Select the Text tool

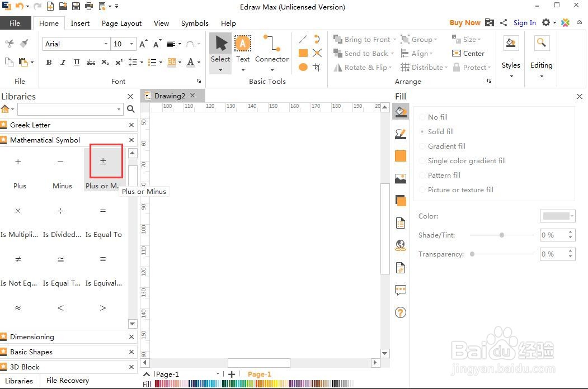pyautogui.click(x=243, y=53)
